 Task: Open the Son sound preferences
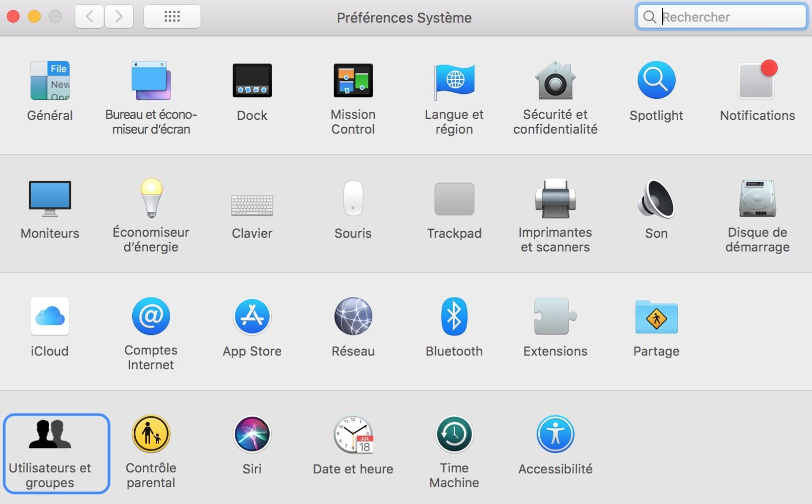pos(656,209)
